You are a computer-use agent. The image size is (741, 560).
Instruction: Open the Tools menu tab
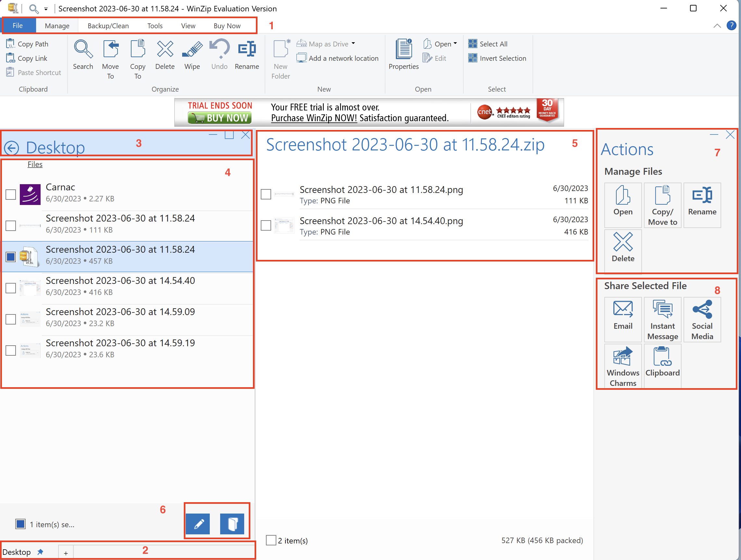tap(155, 25)
